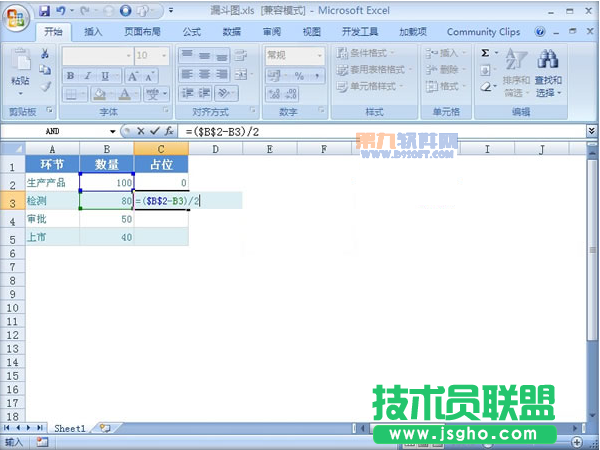Apply comma style number format
The height and width of the screenshot is (450, 600).
(x=317, y=76)
